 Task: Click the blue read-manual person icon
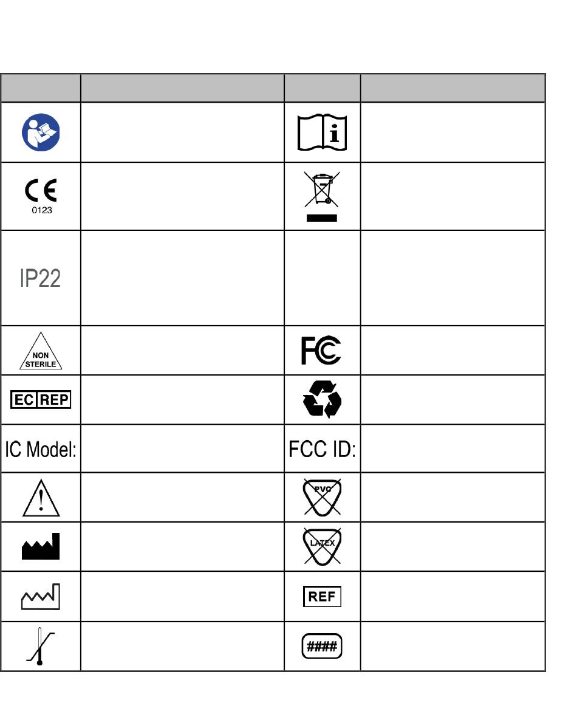tap(41, 132)
